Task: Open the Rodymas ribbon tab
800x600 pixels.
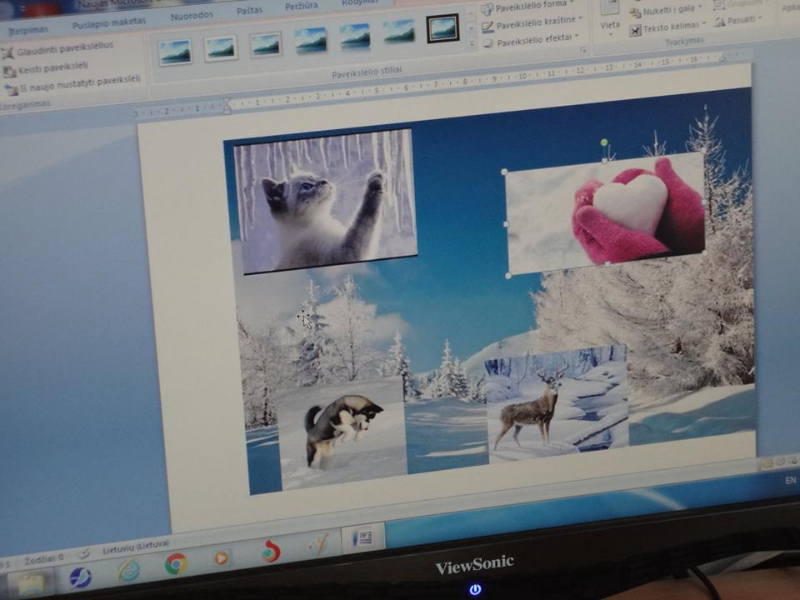Action: pos(360,3)
